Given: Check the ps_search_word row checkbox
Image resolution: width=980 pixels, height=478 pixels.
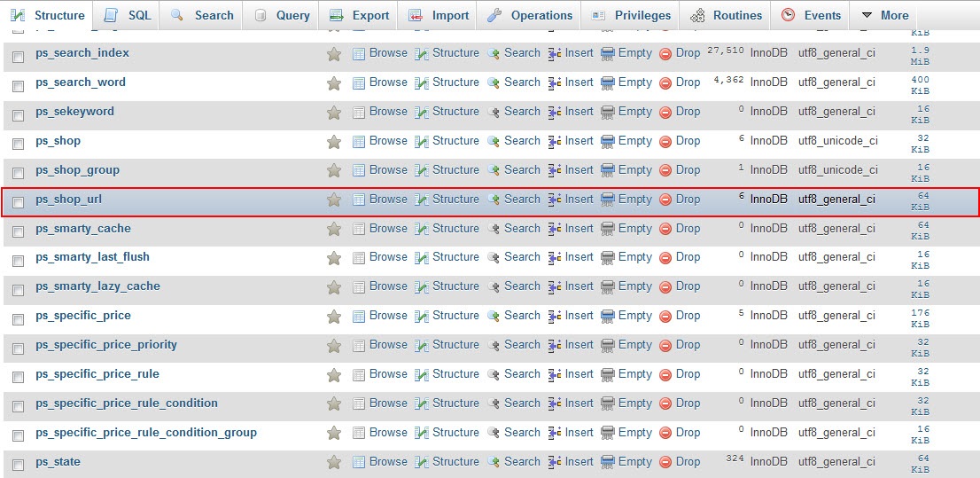Looking at the screenshot, I should pyautogui.click(x=18, y=86).
